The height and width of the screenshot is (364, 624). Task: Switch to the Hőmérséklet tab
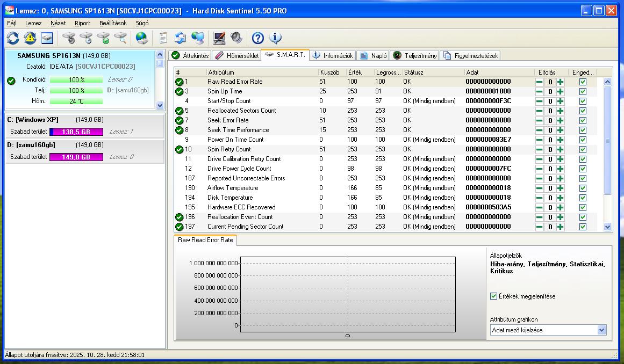point(237,56)
